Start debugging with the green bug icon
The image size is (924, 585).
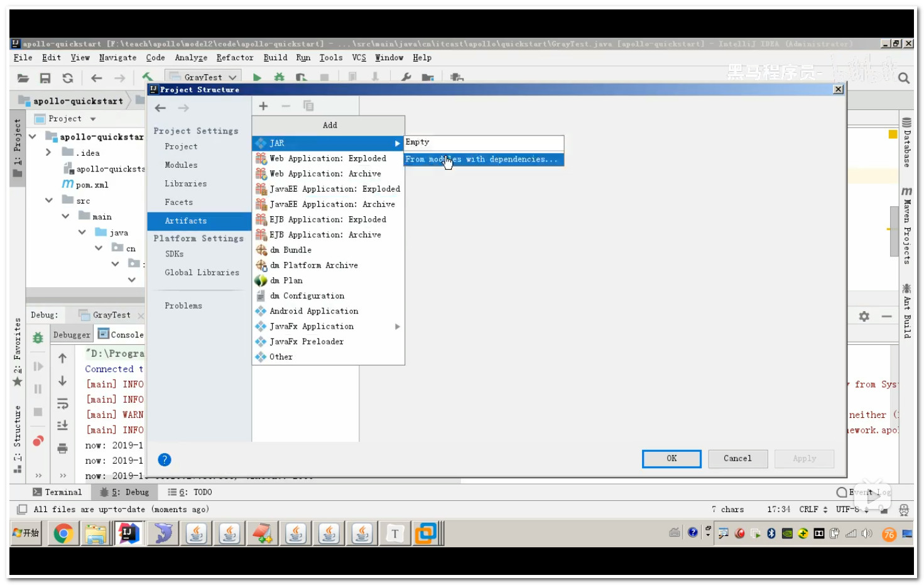click(x=279, y=77)
